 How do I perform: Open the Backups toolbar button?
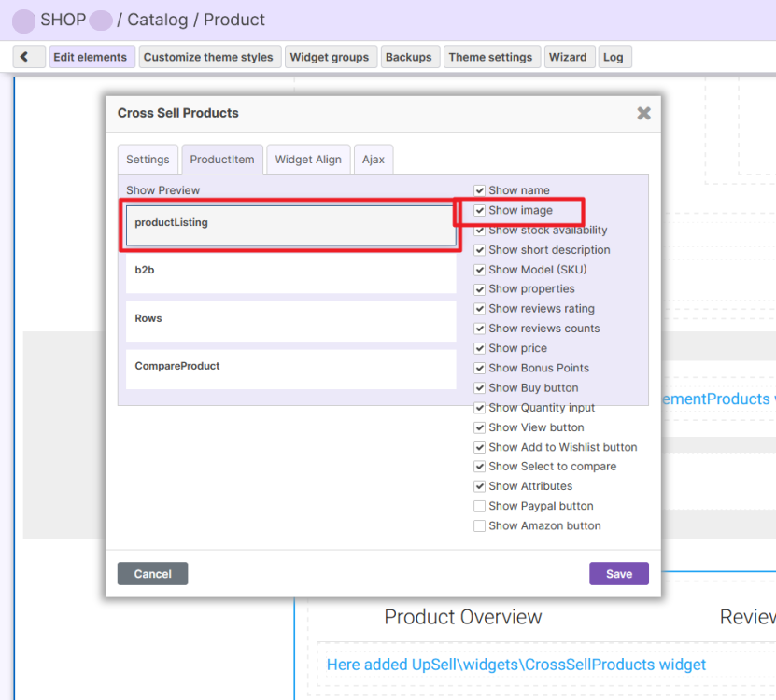408,57
